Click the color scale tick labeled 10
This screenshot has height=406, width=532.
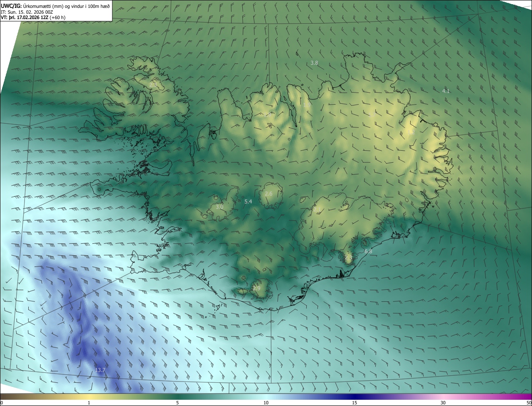pos(266,403)
